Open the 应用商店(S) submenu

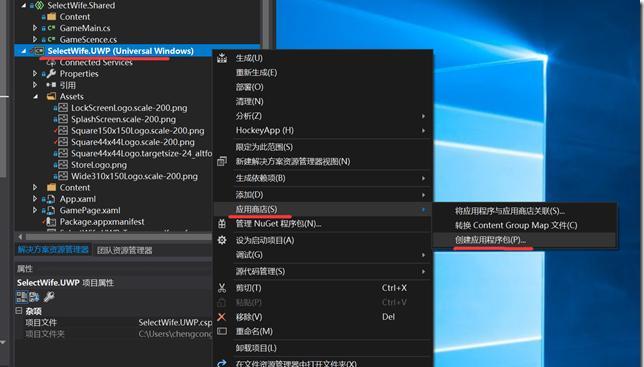point(323,209)
